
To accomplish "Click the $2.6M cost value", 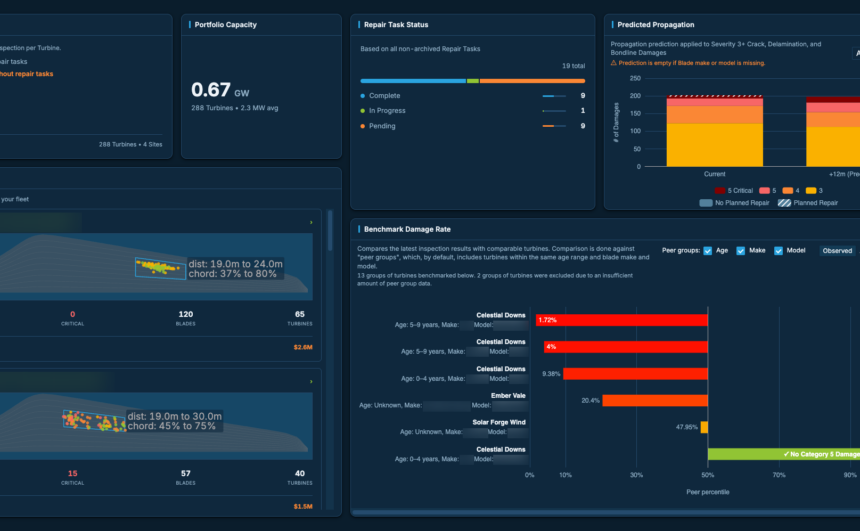I will pyautogui.click(x=303, y=347).
